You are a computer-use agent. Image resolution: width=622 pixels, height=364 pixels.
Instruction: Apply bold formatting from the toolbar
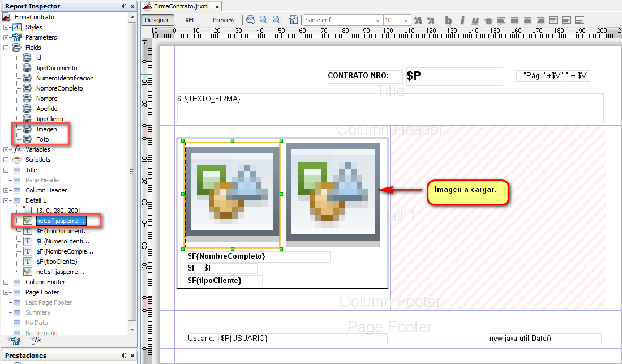[448, 20]
